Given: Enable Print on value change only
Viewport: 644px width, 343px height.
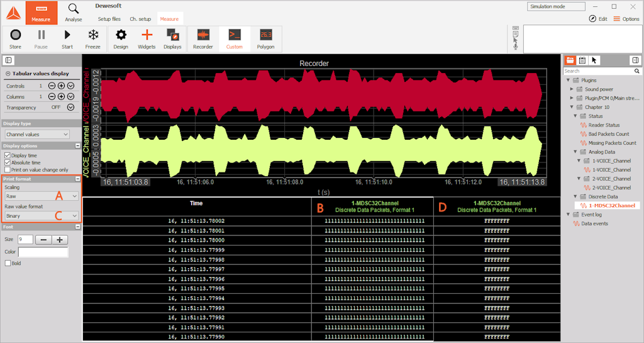Looking at the screenshot, I should coord(8,170).
